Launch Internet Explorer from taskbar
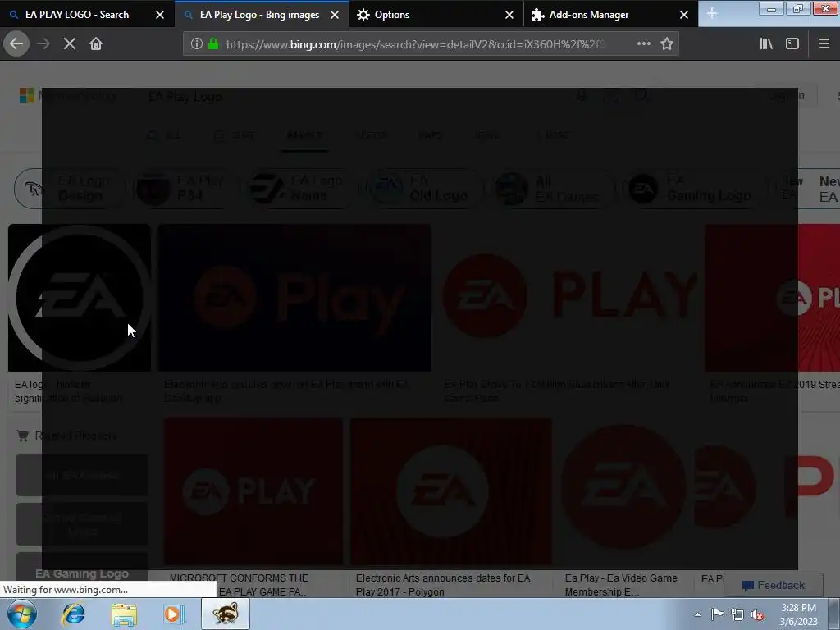The width and height of the screenshot is (840, 630). click(73, 614)
